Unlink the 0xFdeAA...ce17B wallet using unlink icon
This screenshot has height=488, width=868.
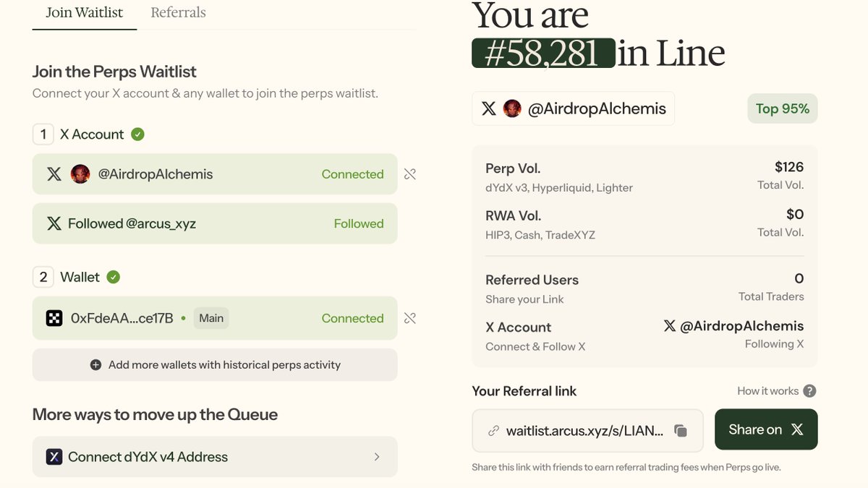410,318
